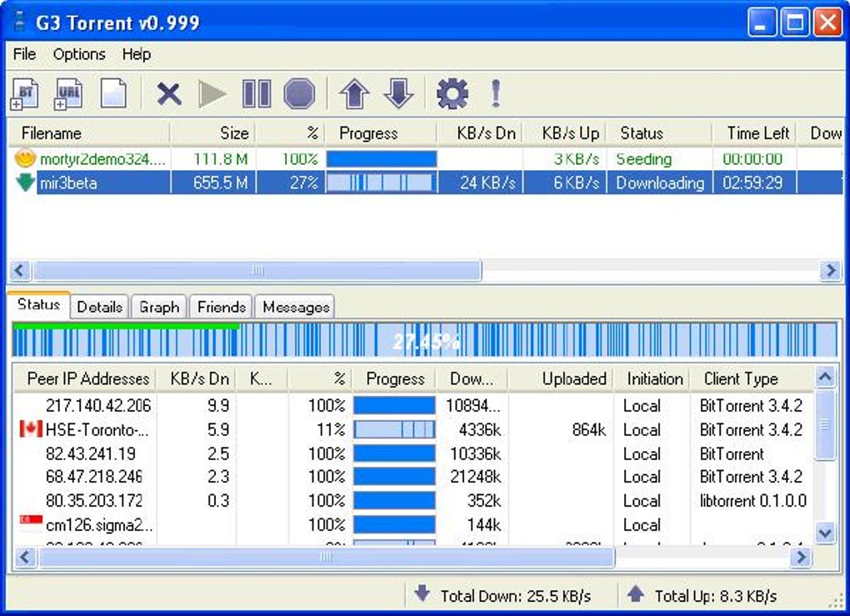Viewport: 850px width, 616px height.
Task: Sort peers by Uploaded column header
Action: coord(561,378)
